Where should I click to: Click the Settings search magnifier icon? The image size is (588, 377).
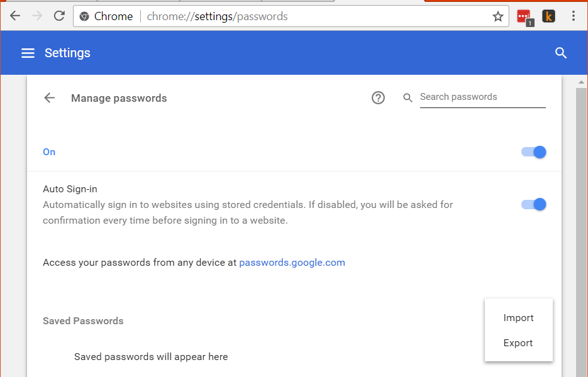click(x=561, y=53)
